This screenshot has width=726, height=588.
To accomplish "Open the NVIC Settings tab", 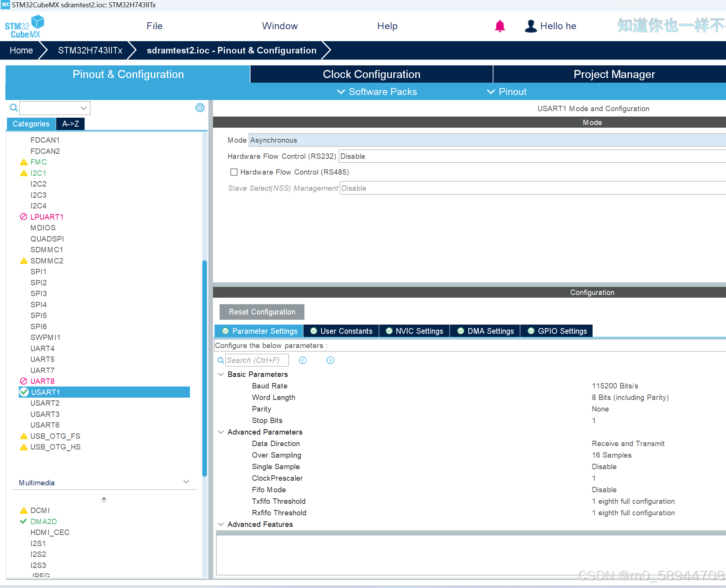I will coord(415,331).
